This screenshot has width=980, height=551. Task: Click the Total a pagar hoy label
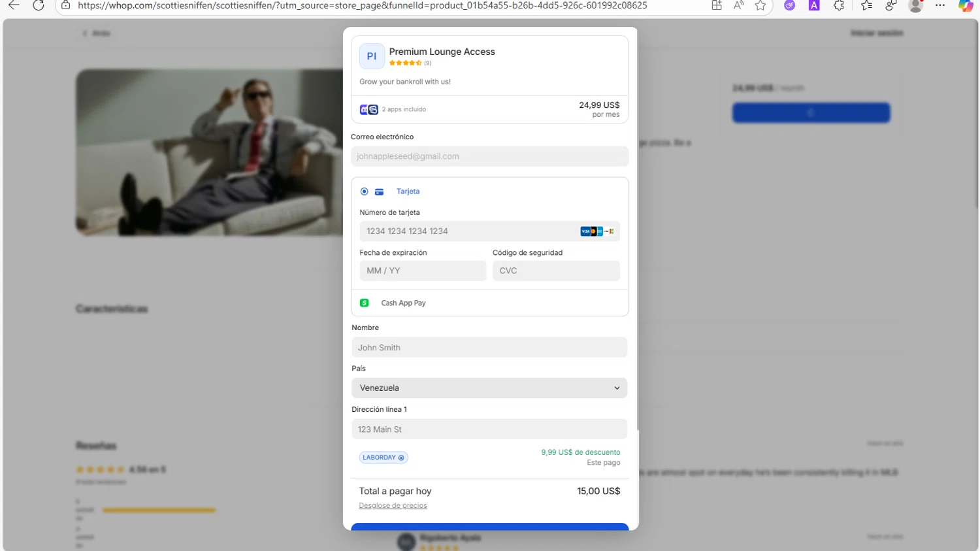click(x=395, y=491)
